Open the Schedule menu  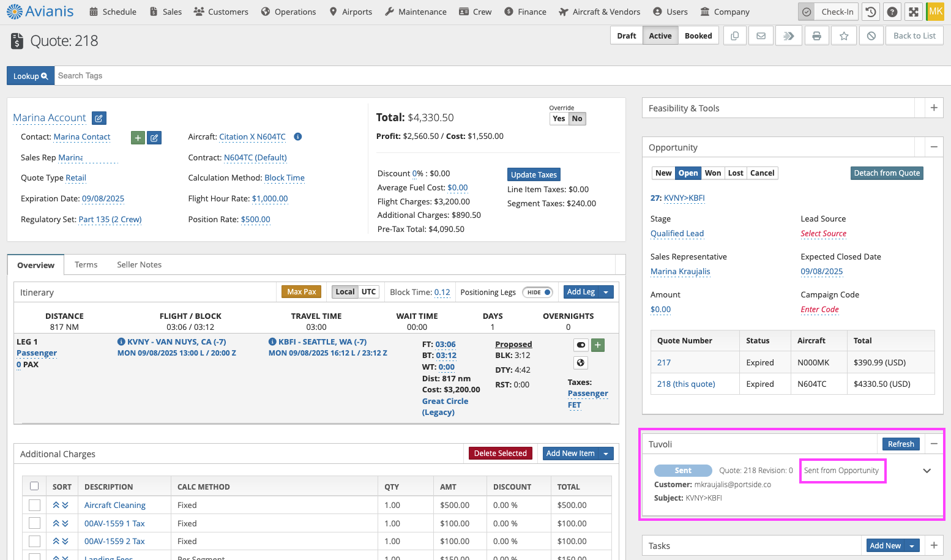(113, 12)
